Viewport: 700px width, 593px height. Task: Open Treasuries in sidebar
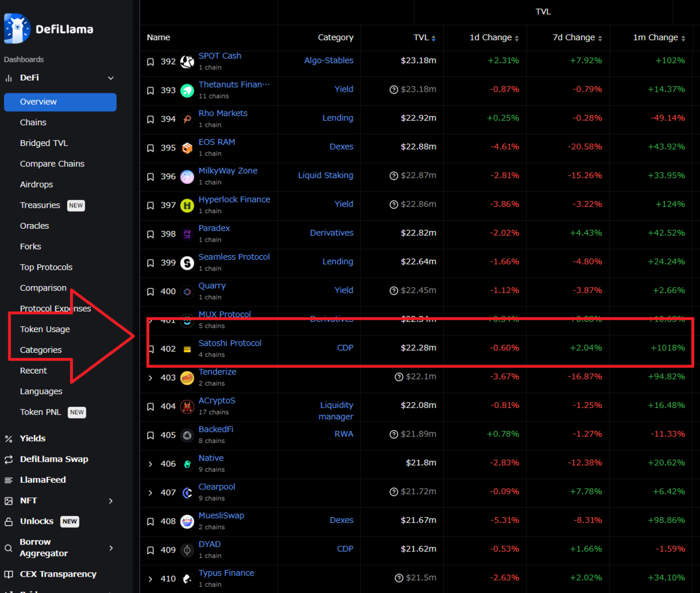click(40, 205)
